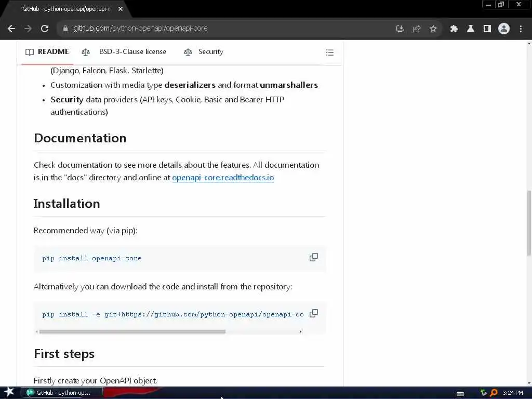Click the 'Recommended way (via pip):' text
Image resolution: width=532 pixels, height=399 pixels.
[86, 231]
